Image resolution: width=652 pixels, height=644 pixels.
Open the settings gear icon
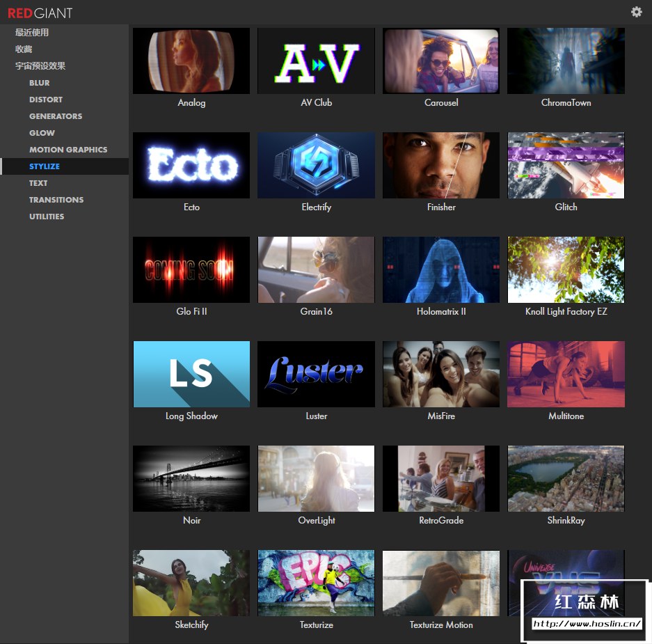[636, 12]
